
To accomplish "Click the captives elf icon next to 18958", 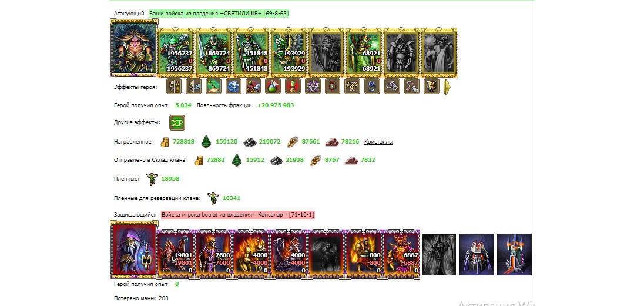I will click(152, 179).
